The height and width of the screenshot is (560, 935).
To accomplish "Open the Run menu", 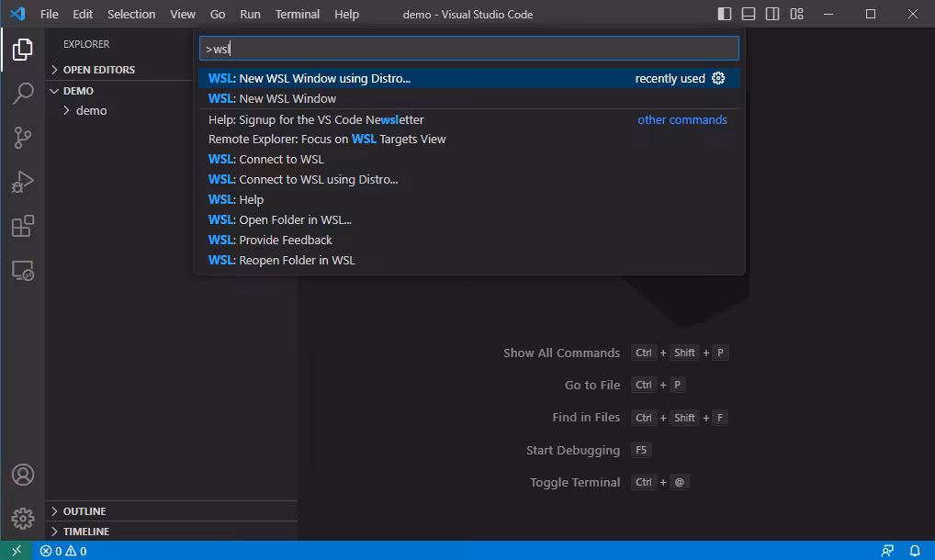I will pos(250,14).
